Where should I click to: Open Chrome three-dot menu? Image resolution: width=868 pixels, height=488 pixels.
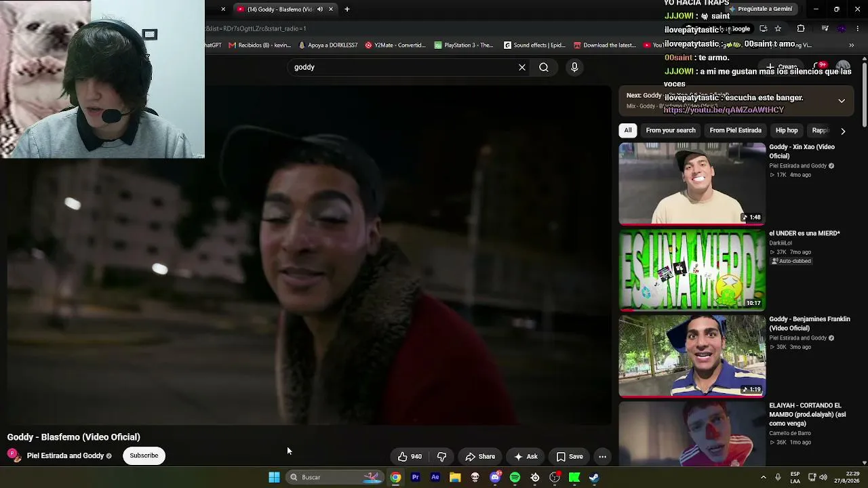pyautogui.click(x=859, y=28)
